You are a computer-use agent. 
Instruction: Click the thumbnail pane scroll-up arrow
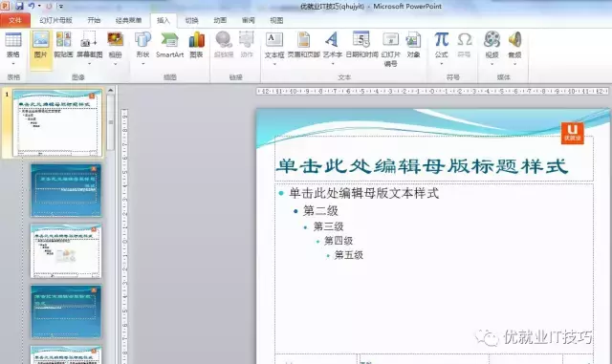111,91
